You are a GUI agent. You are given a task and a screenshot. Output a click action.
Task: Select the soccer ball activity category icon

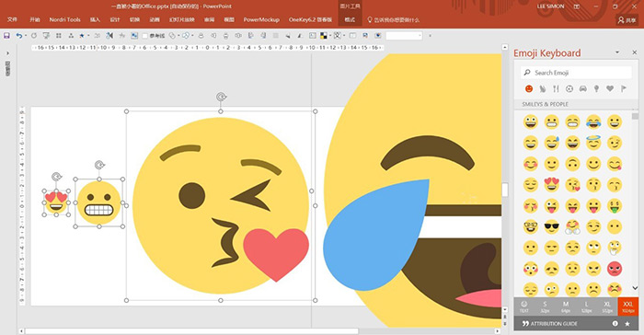tap(569, 88)
